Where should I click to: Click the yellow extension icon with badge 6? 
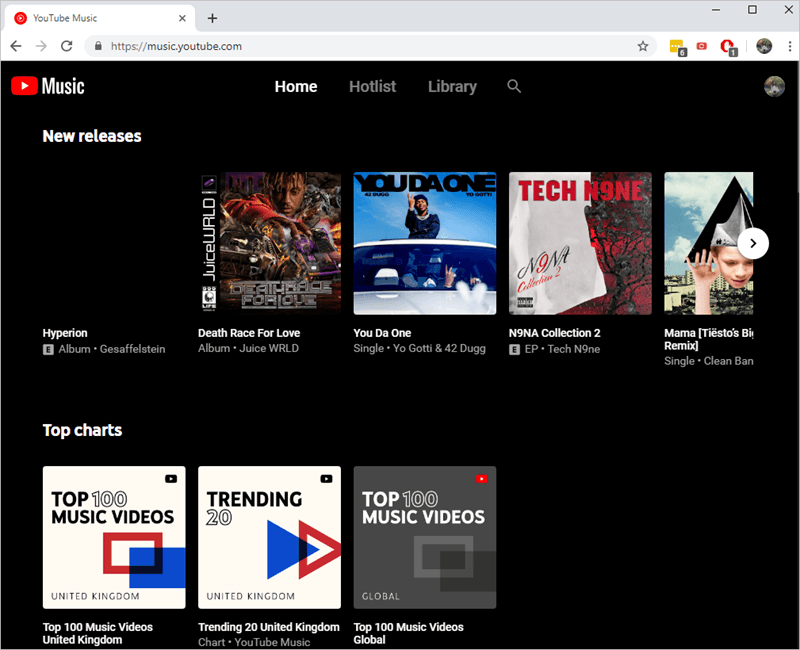pos(678,47)
